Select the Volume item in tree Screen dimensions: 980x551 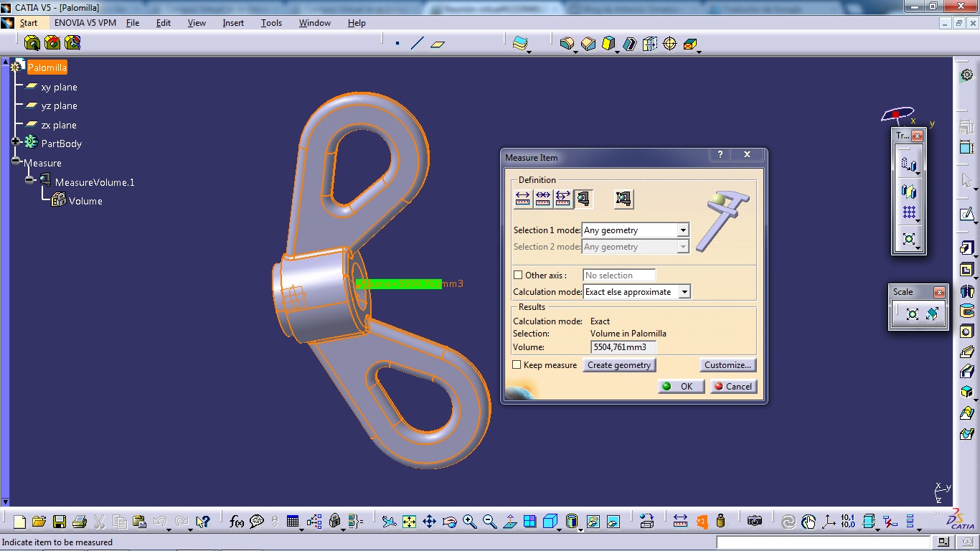point(85,201)
